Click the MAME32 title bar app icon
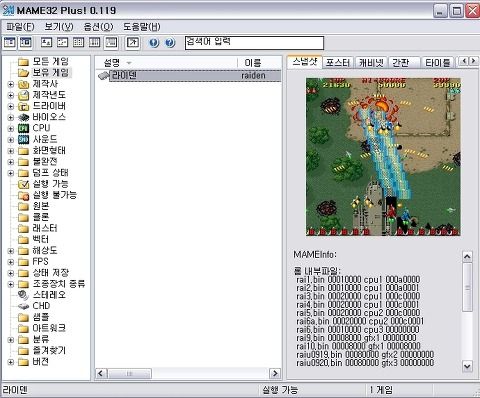The height and width of the screenshot is (398, 480). [8, 10]
